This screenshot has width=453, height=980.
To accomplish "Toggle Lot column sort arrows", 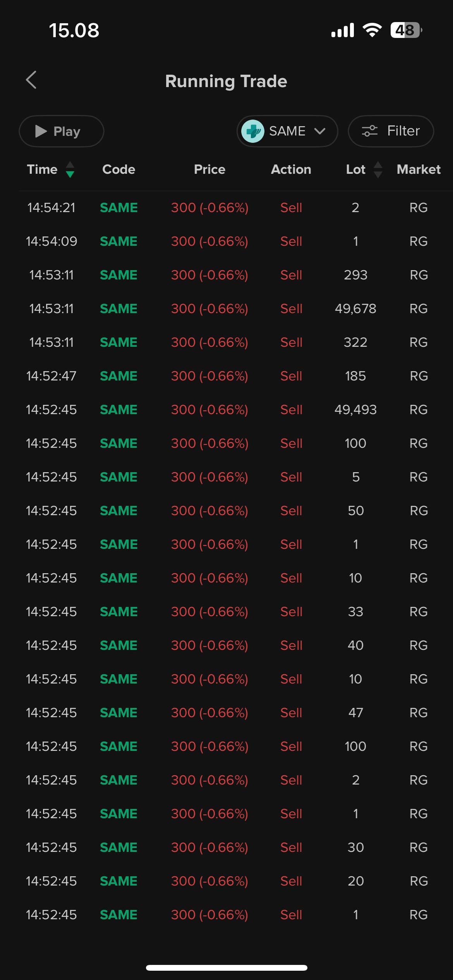I will (x=378, y=170).
